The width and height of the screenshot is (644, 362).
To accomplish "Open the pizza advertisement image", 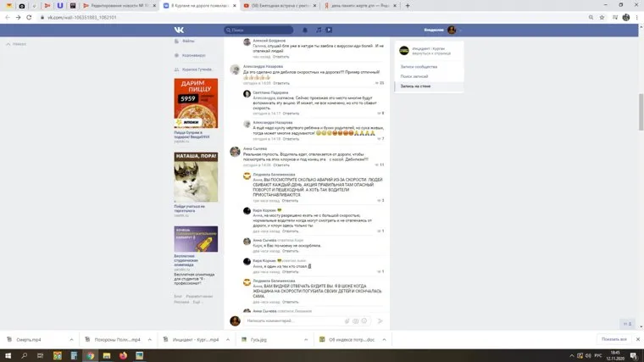I will (x=196, y=103).
